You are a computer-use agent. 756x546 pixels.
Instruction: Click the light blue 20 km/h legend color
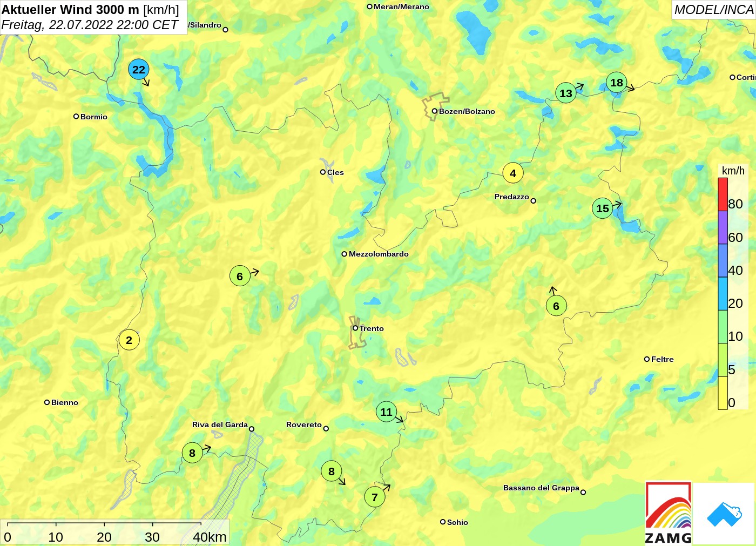click(x=723, y=294)
